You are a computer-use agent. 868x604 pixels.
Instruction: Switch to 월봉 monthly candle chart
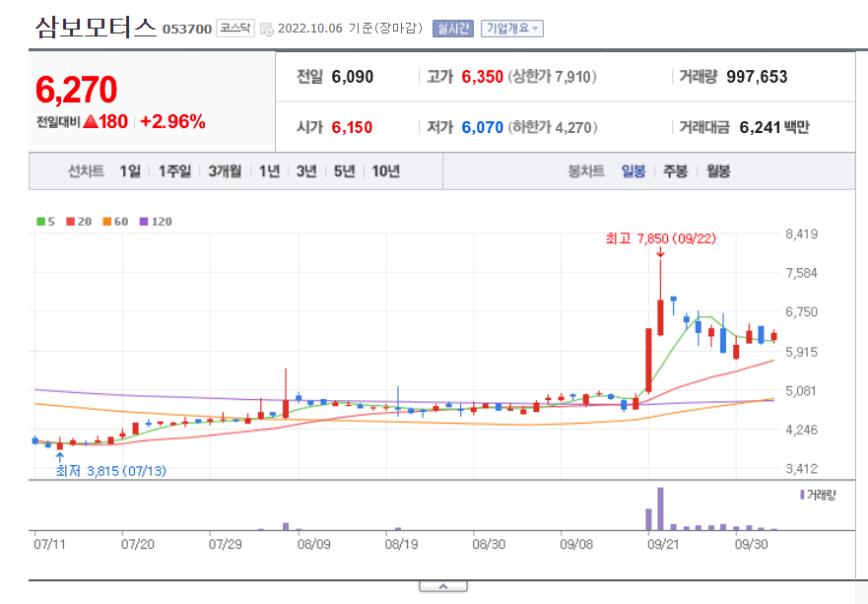pos(718,171)
